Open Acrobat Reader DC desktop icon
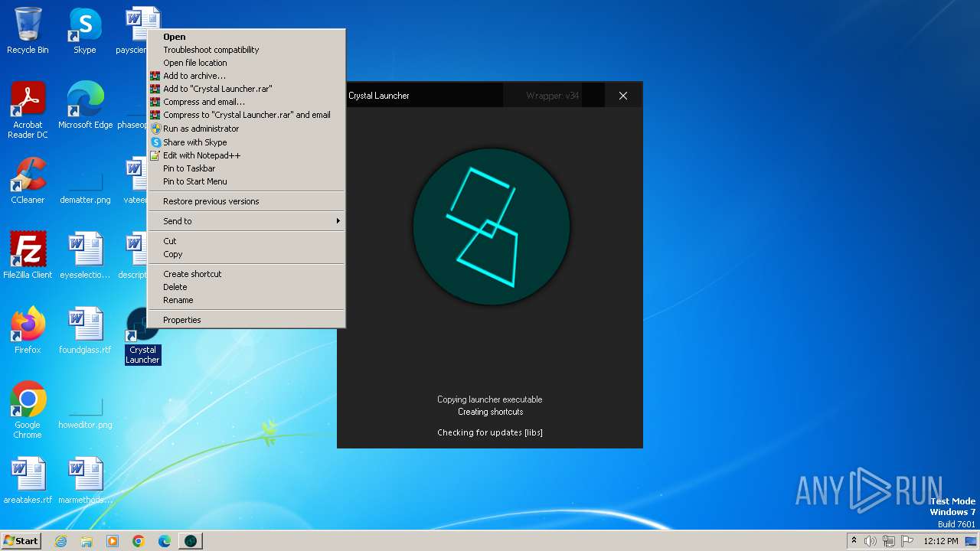This screenshot has height=551, width=980. pyautogui.click(x=28, y=110)
